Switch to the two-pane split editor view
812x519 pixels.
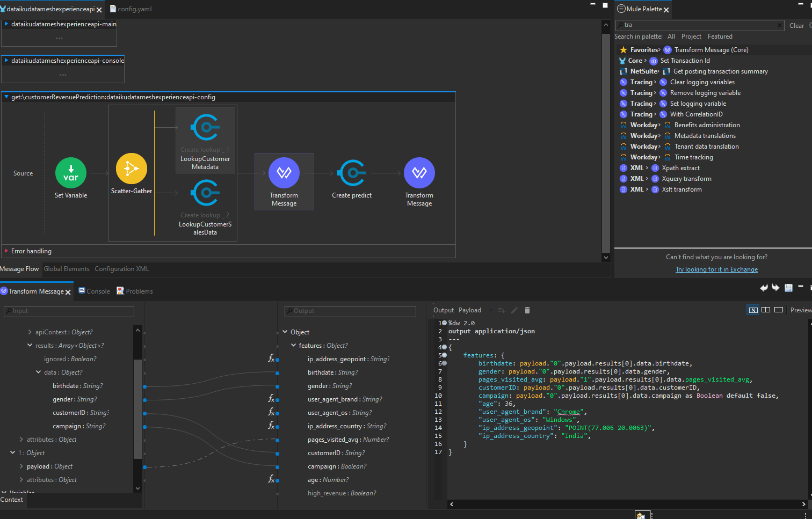point(766,310)
